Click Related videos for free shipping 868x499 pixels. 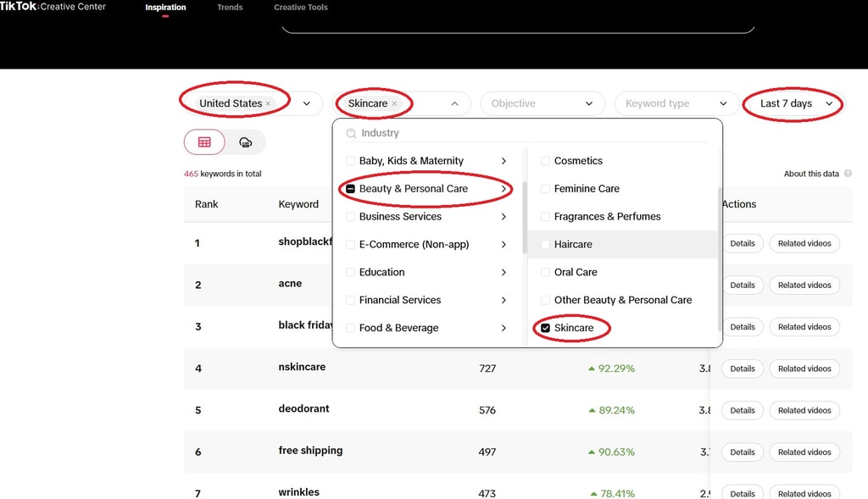click(804, 452)
